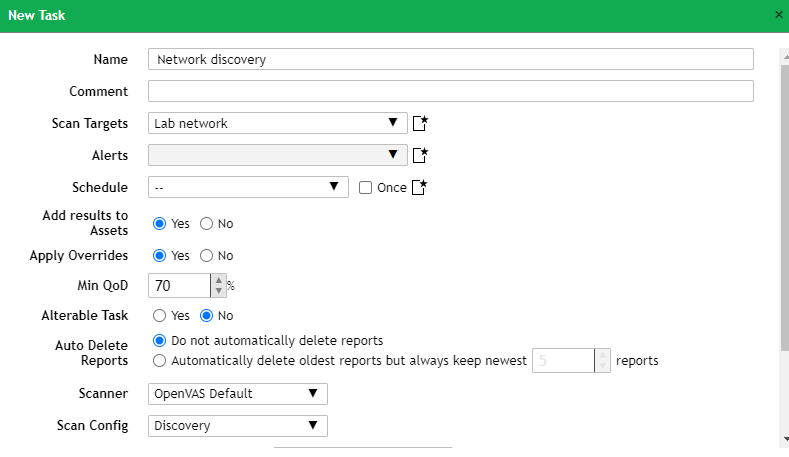Open the Scan Targets dropdown

pyautogui.click(x=278, y=124)
